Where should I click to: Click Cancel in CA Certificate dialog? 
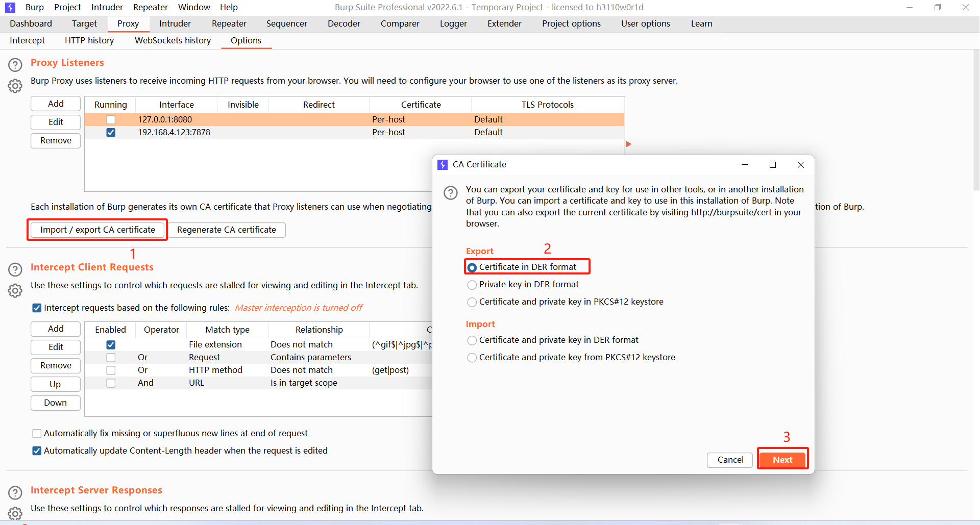(730, 460)
